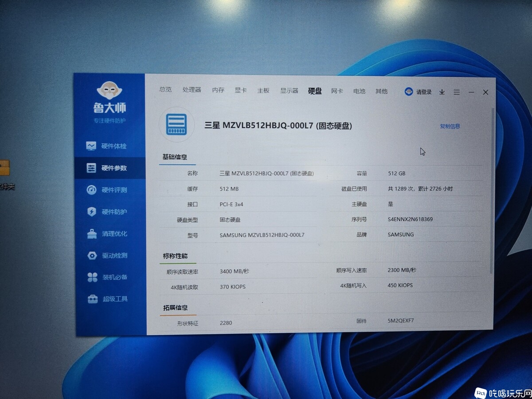The image size is (532, 399).
Task: Click the download arrow icon
Action: (x=442, y=92)
